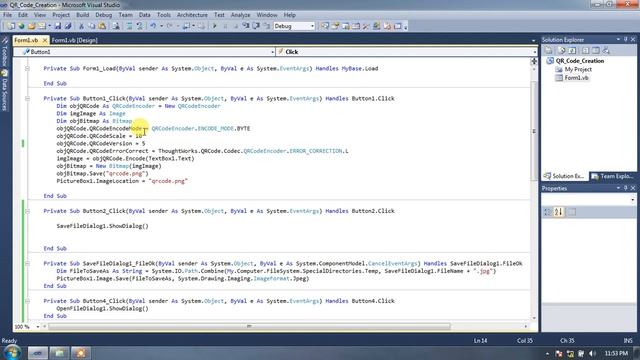Click the 11:53 PM taskbar clock
This screenshot has height=360, width=640.
616,353
